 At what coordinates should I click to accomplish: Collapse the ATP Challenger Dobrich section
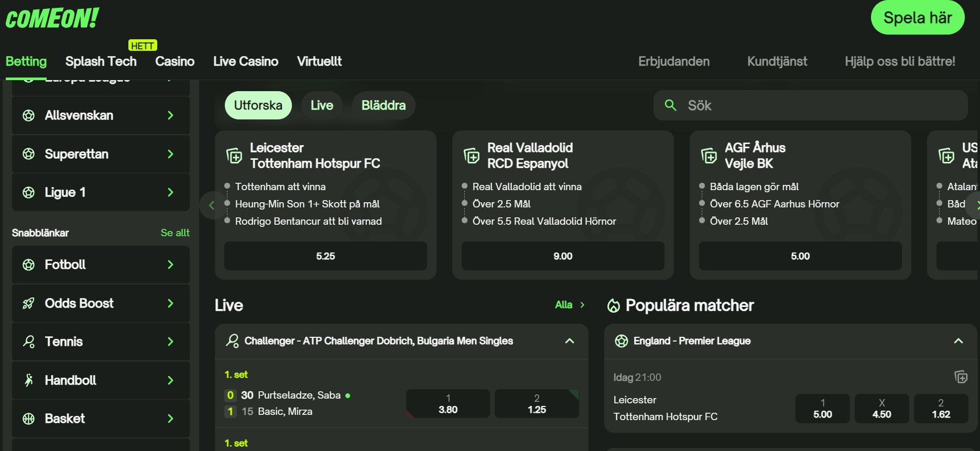tap(570, 341)
